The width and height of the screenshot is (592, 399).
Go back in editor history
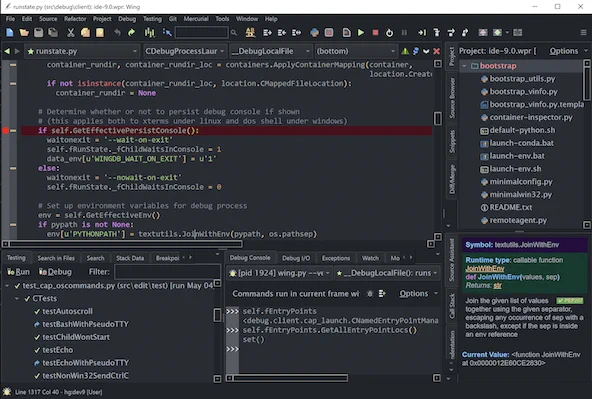click(x=6, y=51)
